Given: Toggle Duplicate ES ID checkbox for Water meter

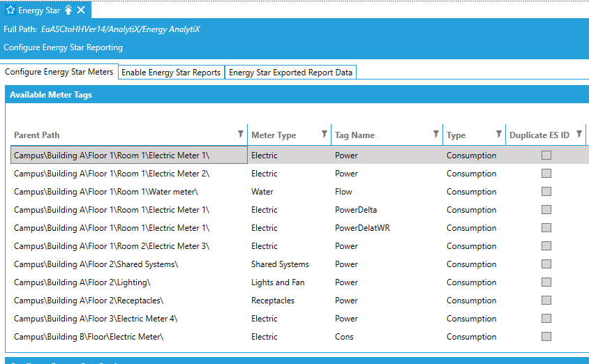Looking at the screenshot, I should click(546, 192).
